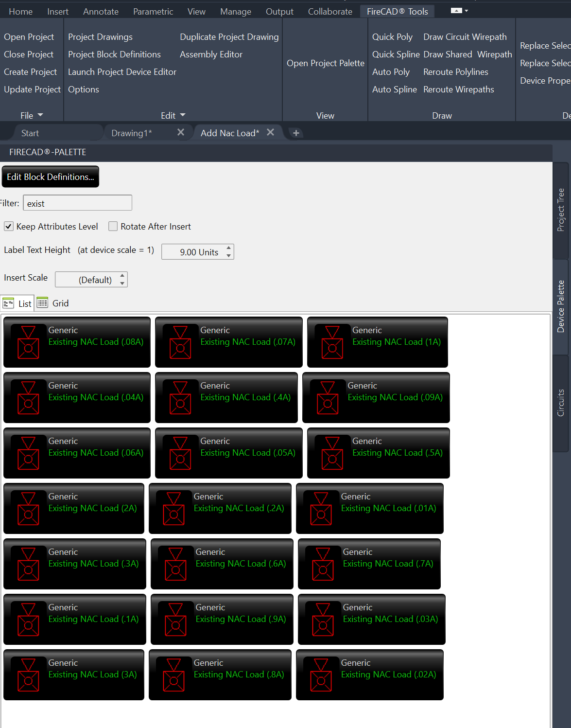Click the Existing NAC Load (2A) device icon
This screenshot has height=728, width=571.
28,509
